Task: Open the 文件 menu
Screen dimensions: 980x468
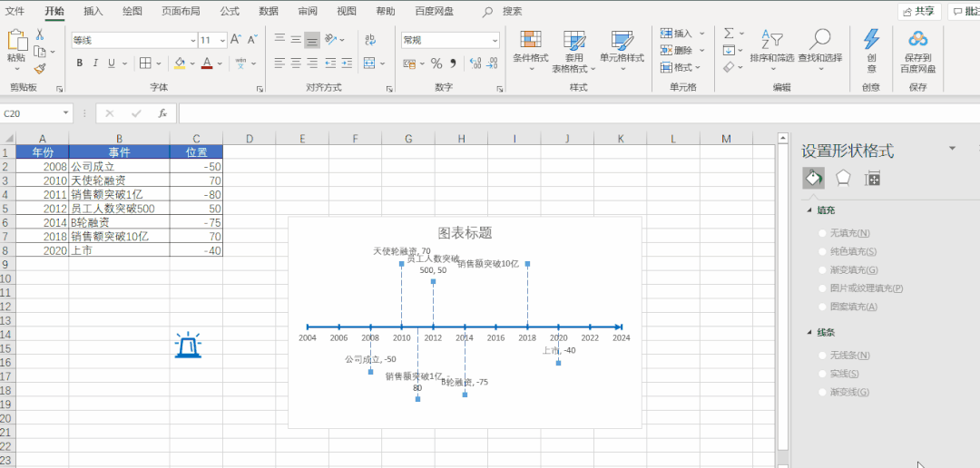Action: tap(15, 11)
